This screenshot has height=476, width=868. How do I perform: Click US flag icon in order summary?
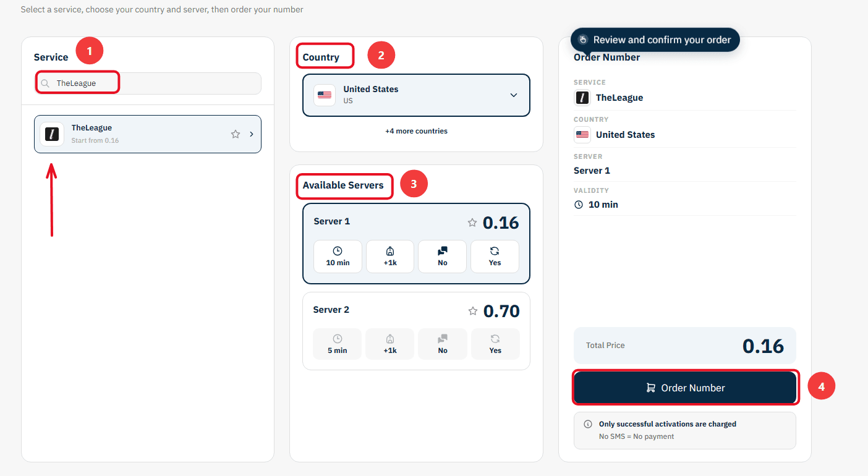[x=582, y=135]
